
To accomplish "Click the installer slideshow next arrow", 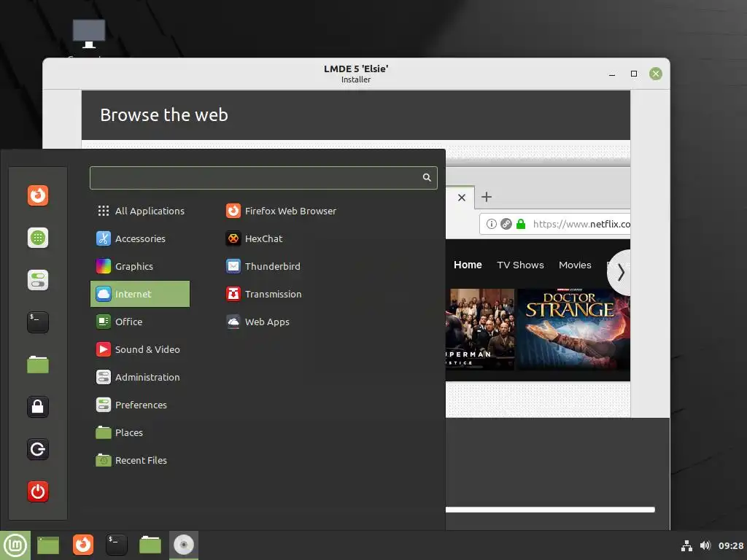I will click(x=619, y=273).
